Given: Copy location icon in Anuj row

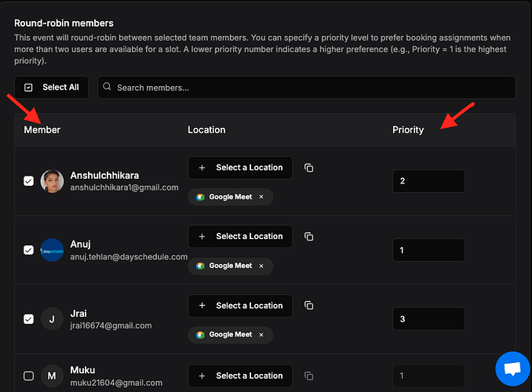Looking at the screenshot, I should (x=308, y=236).
